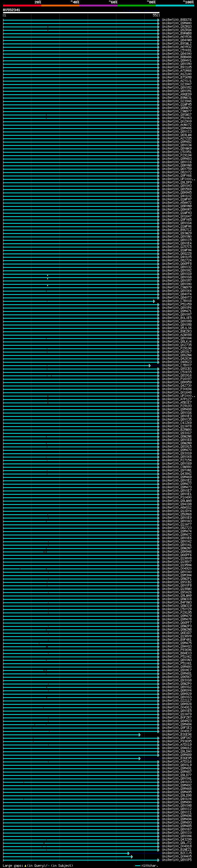Select the UniRef100_B9I1U5 label
Screen dimensions: 197x868
point(177,67)
